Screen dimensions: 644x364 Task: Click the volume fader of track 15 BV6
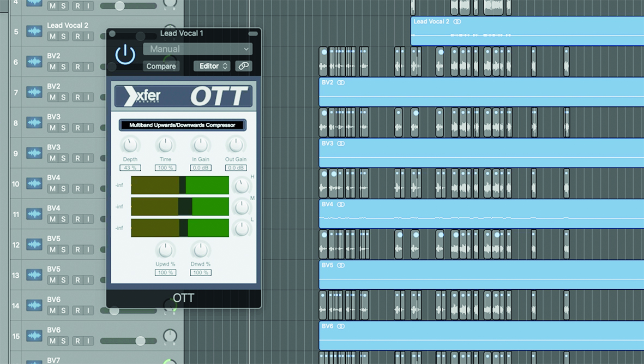140,341
